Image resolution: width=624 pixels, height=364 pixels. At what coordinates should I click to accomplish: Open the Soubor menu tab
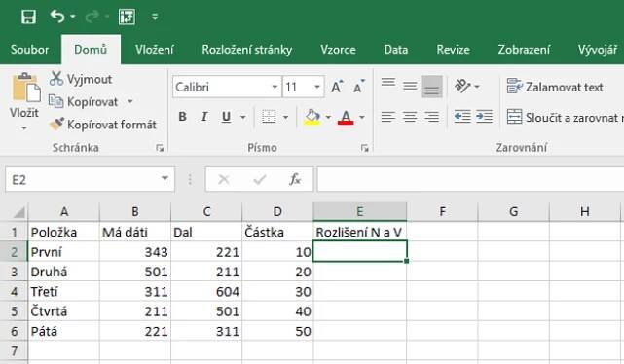point(29,50)
